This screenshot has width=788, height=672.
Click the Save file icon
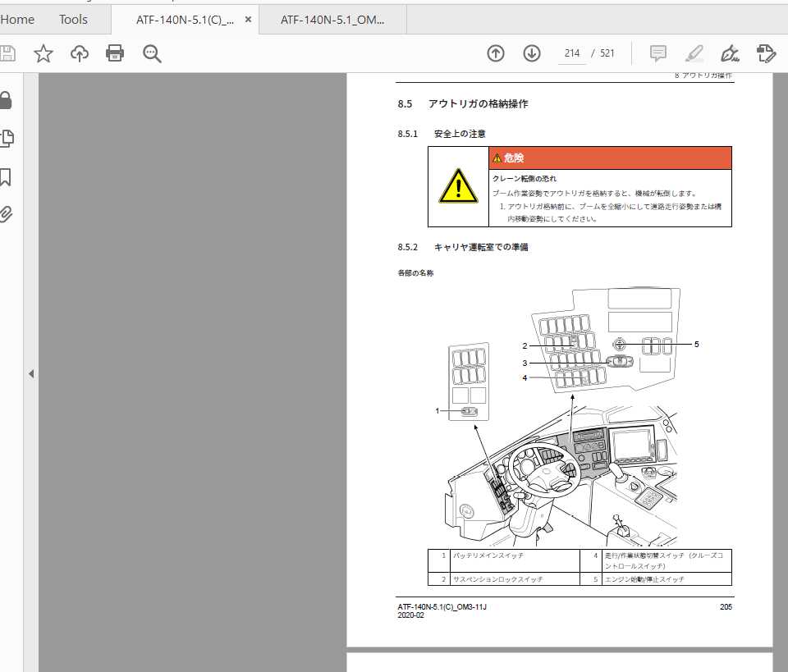[7, 53]
